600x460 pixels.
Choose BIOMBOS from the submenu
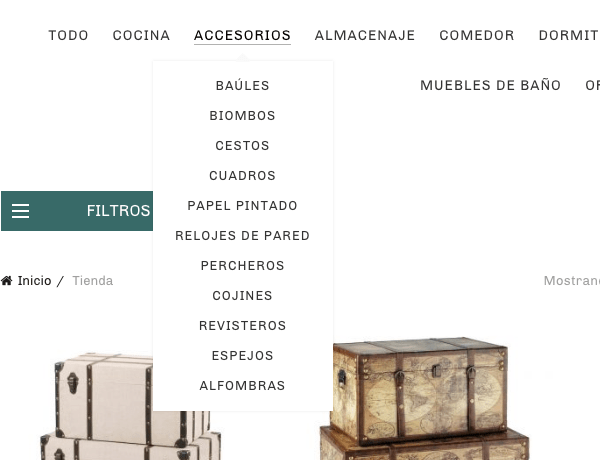tap(243, 116)
